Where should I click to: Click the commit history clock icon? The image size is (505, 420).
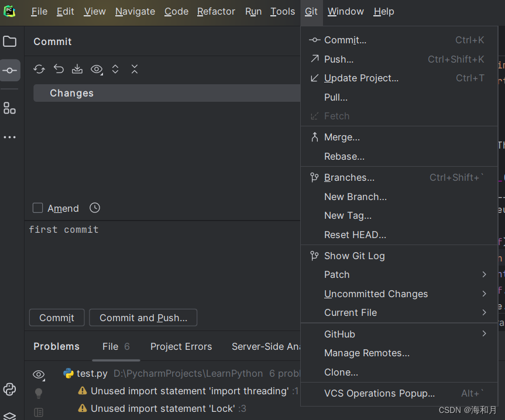[94, 208]
